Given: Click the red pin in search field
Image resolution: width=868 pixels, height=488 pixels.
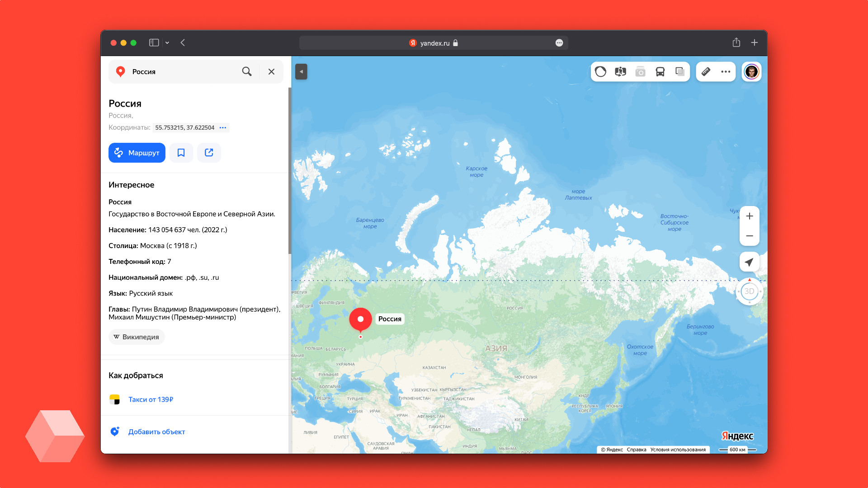Looking at the screenshot, I should coord(120,71).
